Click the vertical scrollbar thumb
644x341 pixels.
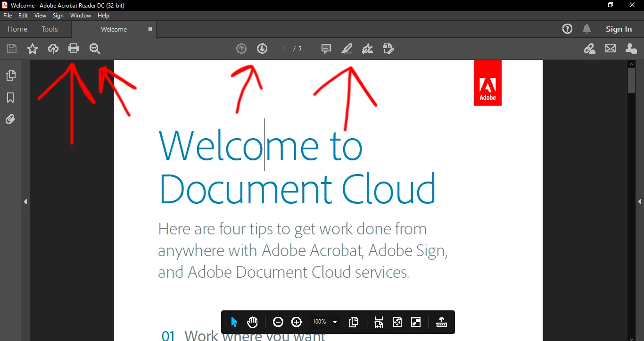(x=632, y=80)
